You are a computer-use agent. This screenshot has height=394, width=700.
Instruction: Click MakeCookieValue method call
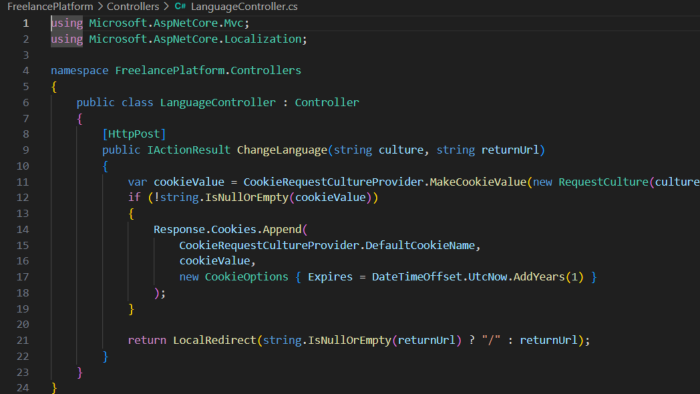coord(478,182)
